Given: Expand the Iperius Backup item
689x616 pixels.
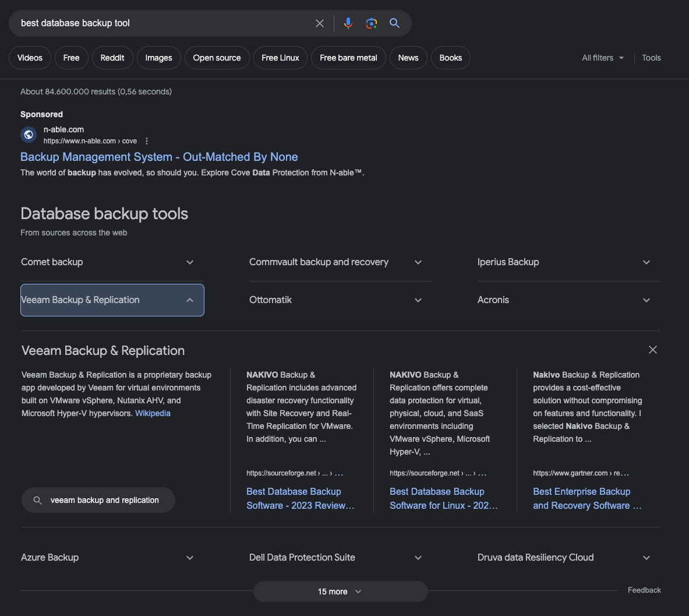Looking at the screenshot, I should pos(568,262).
